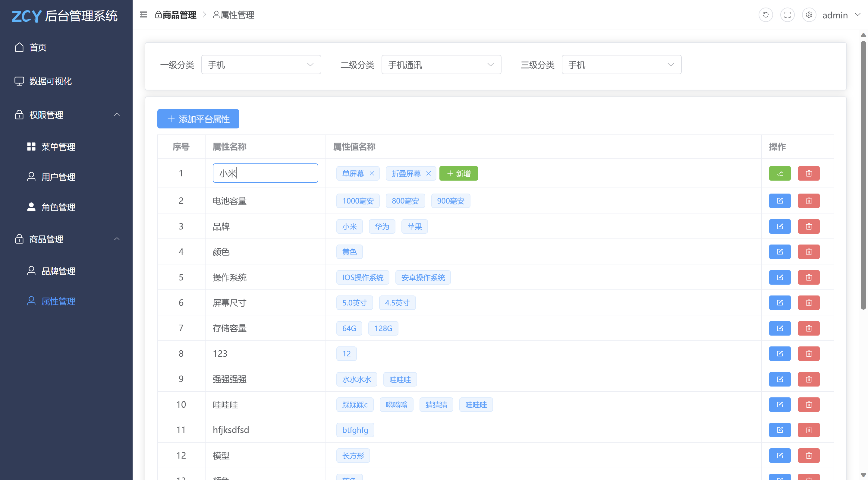Open 用户管理 page
The height and width of the screenshot is (480, 868).
click(66, 177)
